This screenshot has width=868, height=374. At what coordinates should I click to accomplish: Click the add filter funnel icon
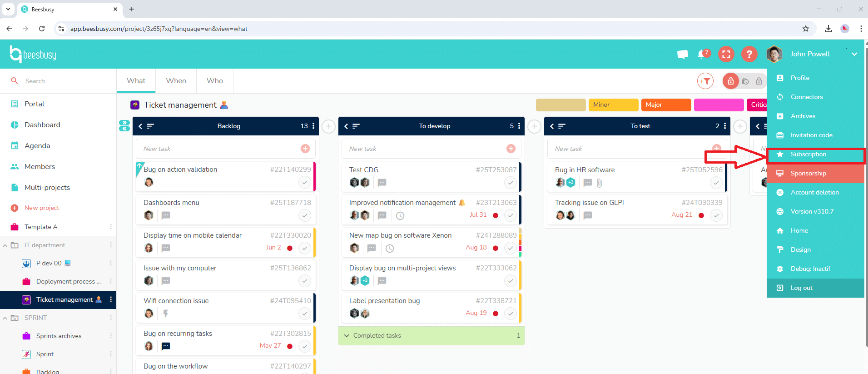pyautogui.click(x=705, y=81)
